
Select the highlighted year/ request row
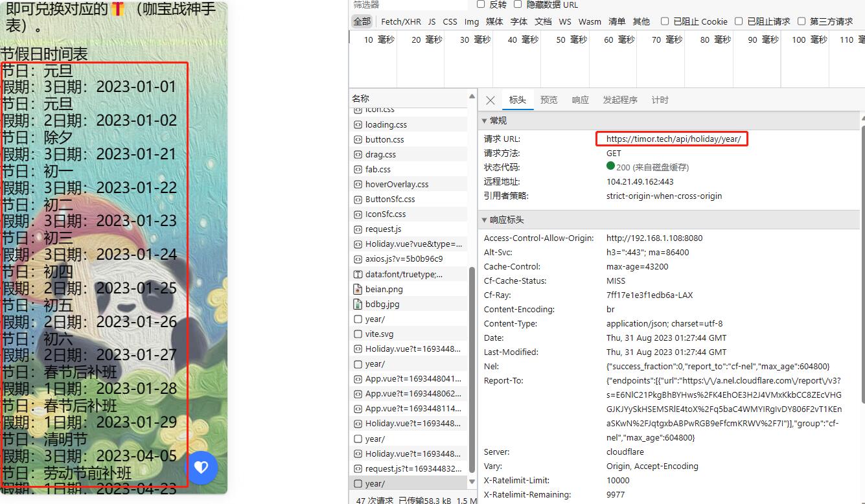click(x=408, y=483)
